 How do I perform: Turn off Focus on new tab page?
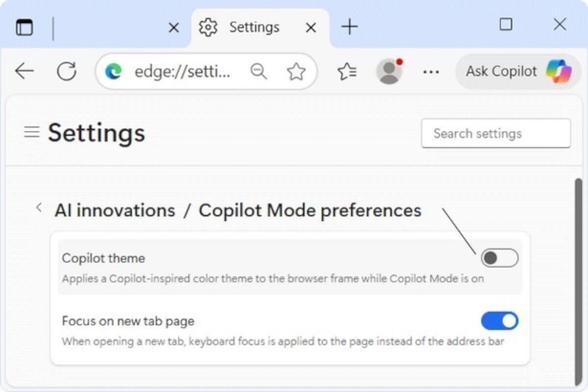[x=500, y=321]
